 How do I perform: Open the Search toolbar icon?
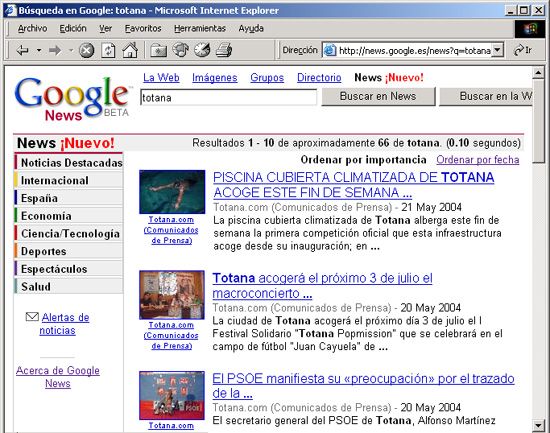(159, 51)
